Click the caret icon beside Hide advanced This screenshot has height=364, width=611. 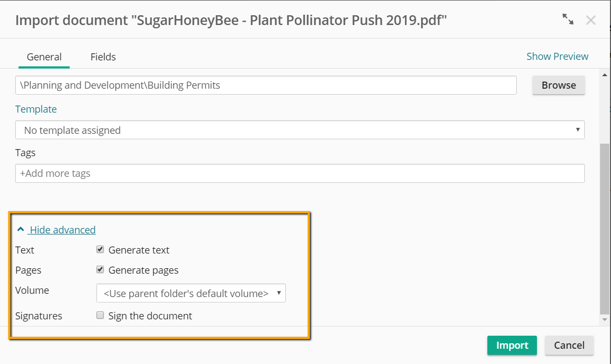pyautogui.click(x=21, y=229)
